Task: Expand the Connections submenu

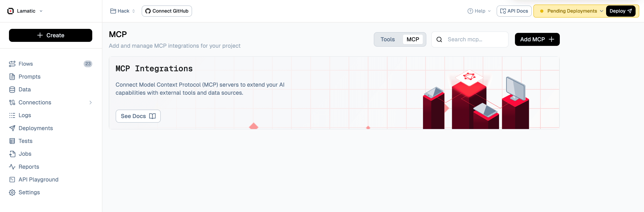Action: (90, 102)
